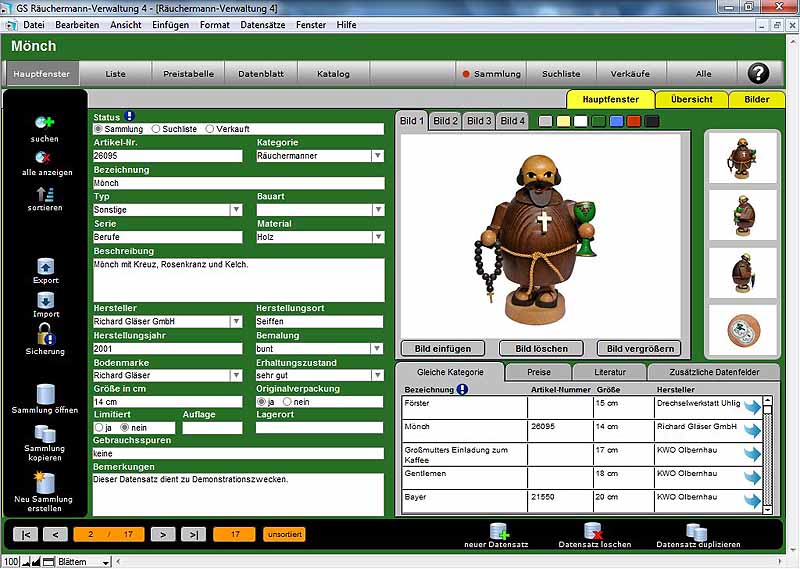800x569 pixels.
Task: Click the alle anzeigen icon
Action: pos(44,157)
